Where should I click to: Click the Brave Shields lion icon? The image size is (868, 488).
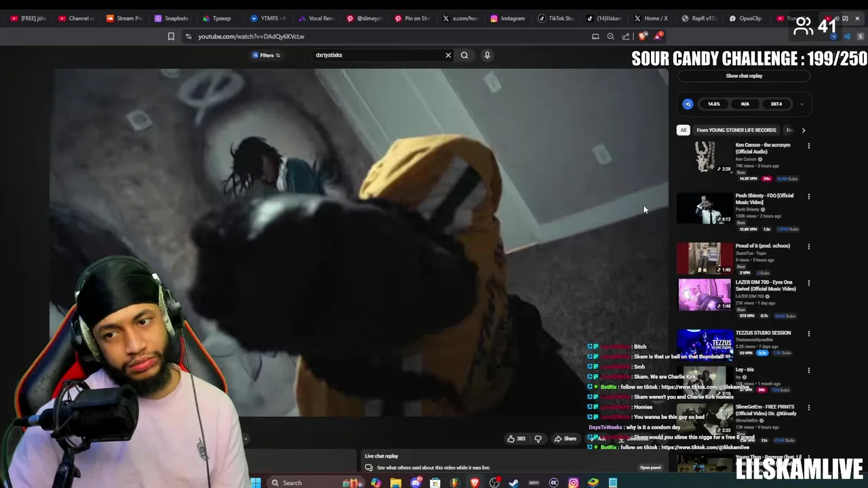(x=642, y=37)
